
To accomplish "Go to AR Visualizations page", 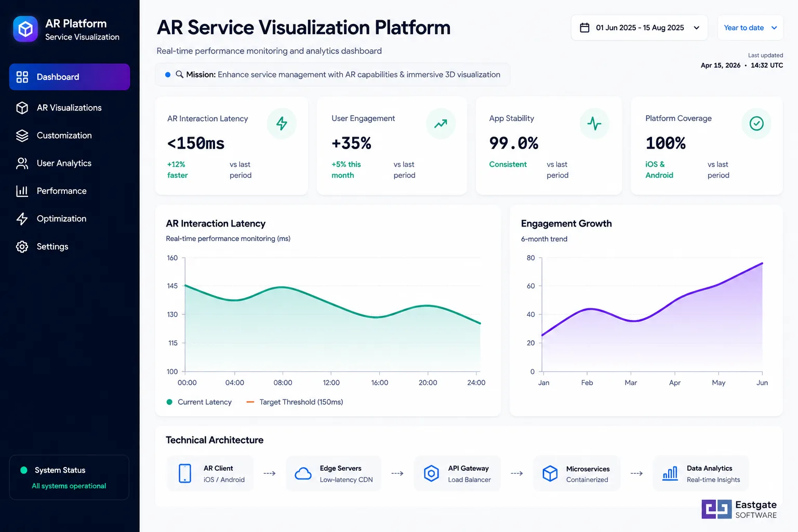I will [70, 108].
